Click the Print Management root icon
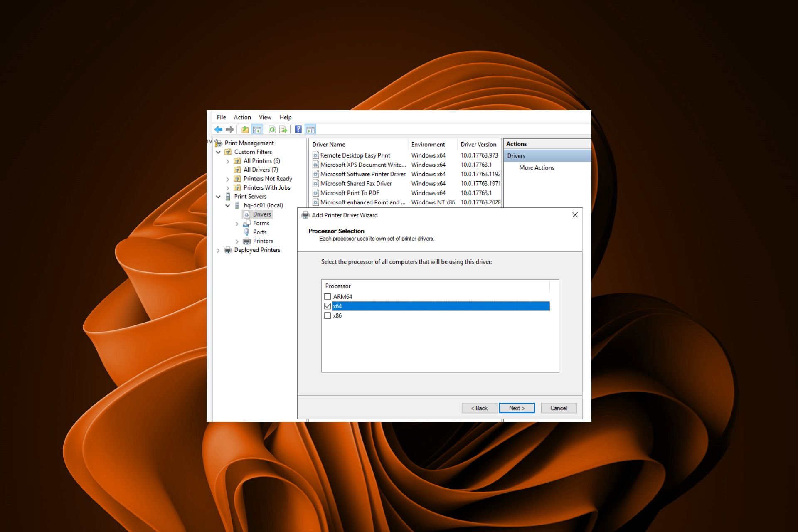 click(x=219, y=143)
